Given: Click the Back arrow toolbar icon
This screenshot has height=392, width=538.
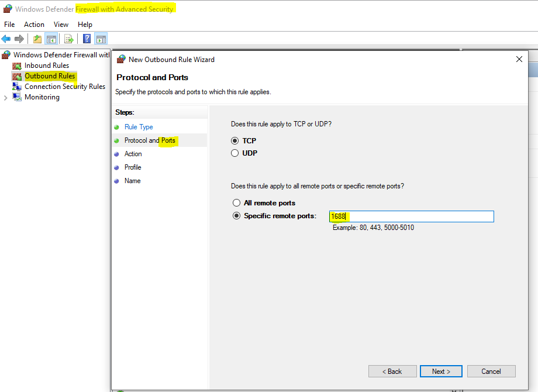Looking at the screenshot, I should coord(6,39).
